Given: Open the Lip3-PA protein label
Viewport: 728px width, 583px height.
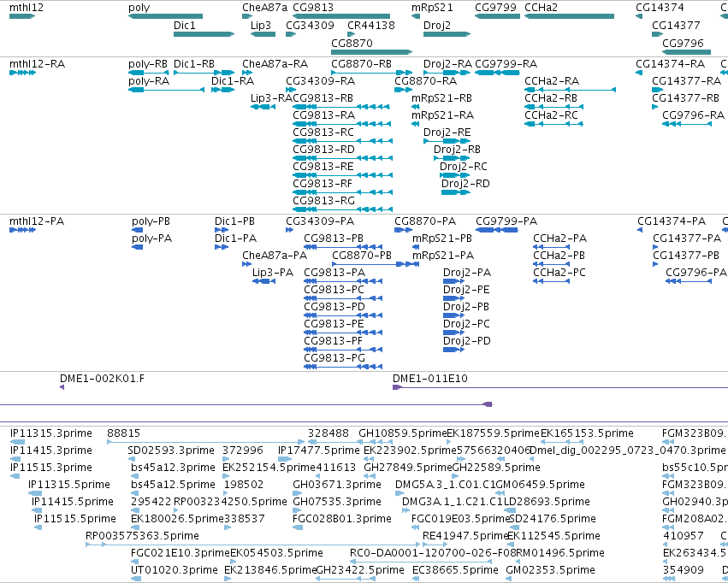Looking at the screenshot, I should point(273,273).
